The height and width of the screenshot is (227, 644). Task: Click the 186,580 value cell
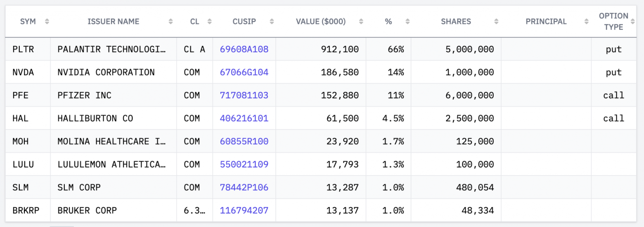click(x=321, y=72)
